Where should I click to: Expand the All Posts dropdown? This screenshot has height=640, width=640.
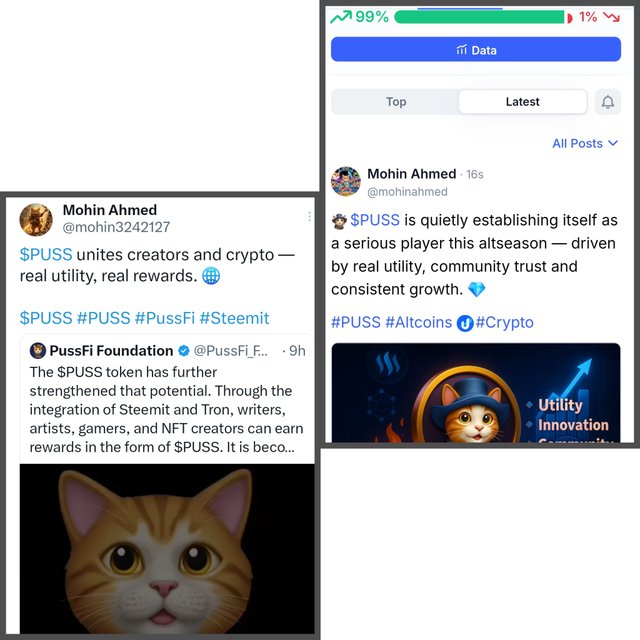tap(585, 144)
